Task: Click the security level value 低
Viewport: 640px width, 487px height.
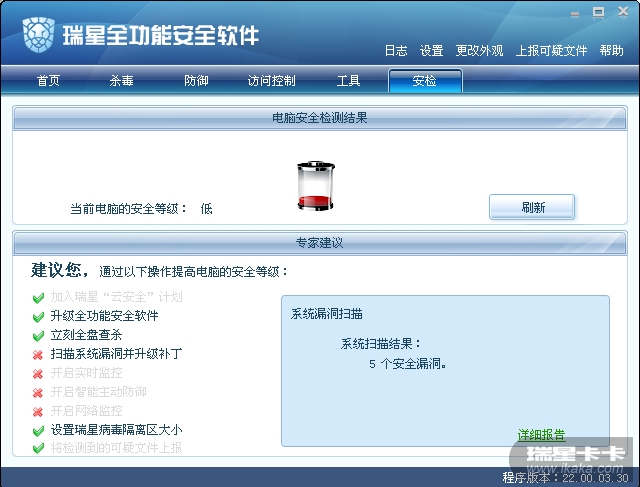Action: click(207, 209)
